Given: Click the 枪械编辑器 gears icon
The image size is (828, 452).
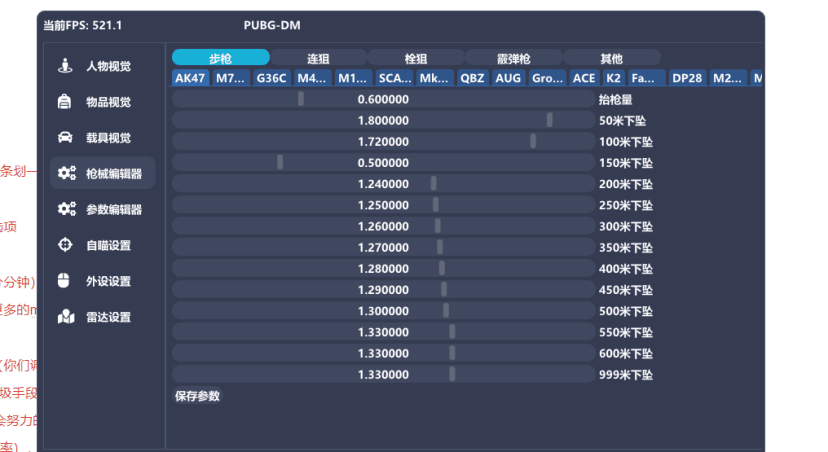Looking at the screenshot, I should pos(67,173).
